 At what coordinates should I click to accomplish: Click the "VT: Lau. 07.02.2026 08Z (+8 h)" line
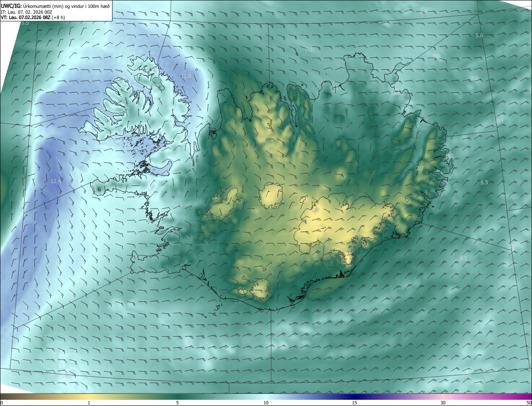(33, 17)
